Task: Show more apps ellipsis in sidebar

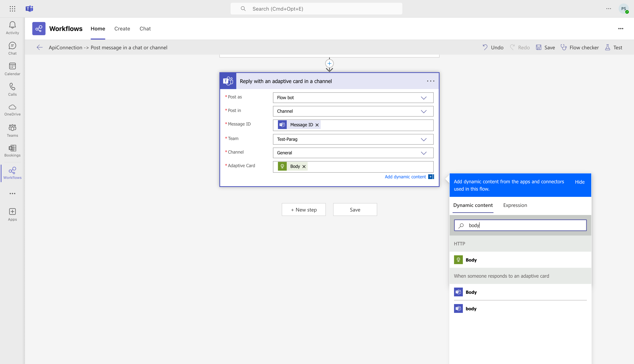Action: 12,194
